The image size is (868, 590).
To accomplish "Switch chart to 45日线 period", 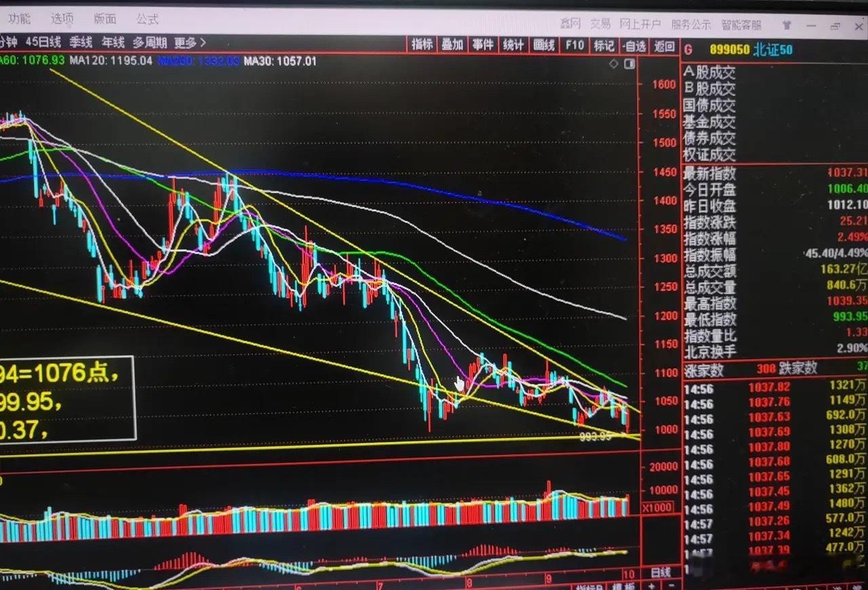I will point(43,42).
